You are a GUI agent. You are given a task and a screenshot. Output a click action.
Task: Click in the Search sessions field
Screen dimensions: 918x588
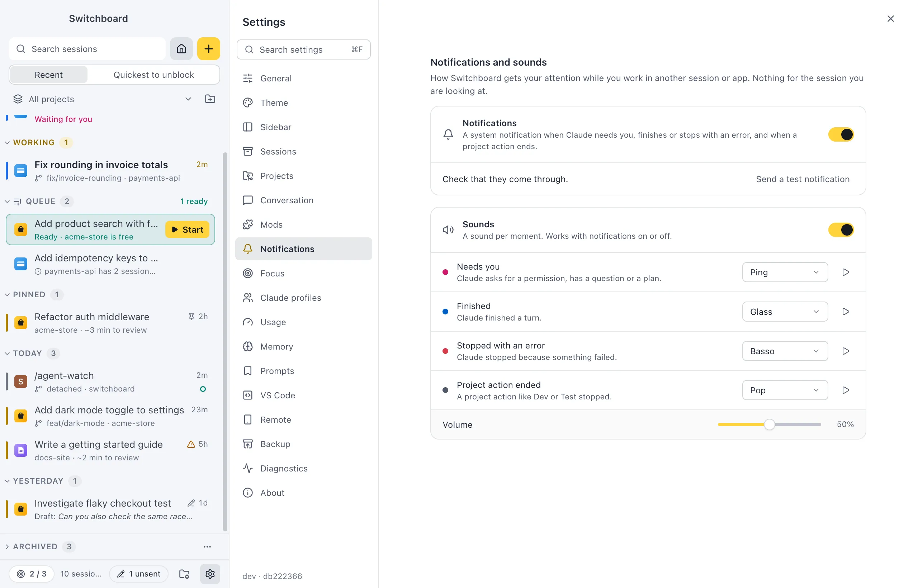coord(87,49)
